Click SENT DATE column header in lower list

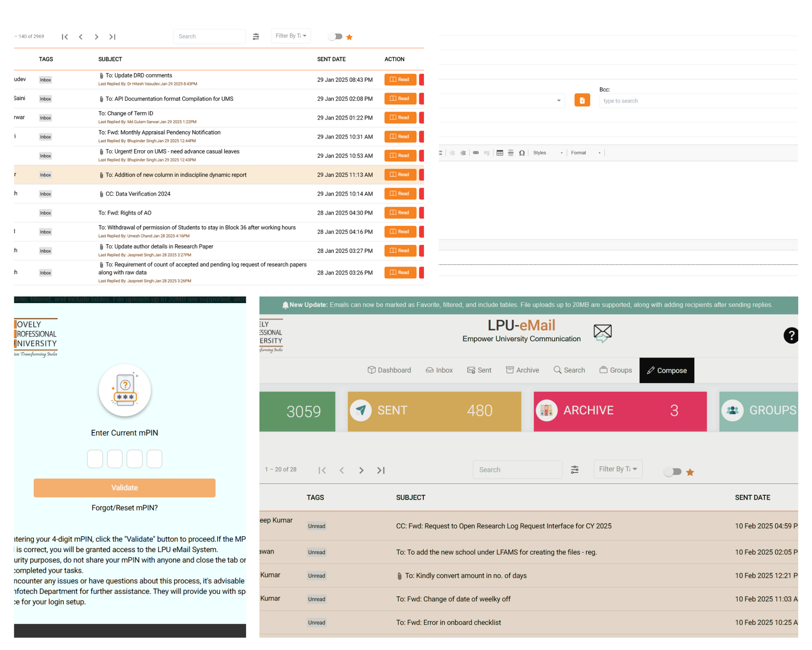[752, 498]
